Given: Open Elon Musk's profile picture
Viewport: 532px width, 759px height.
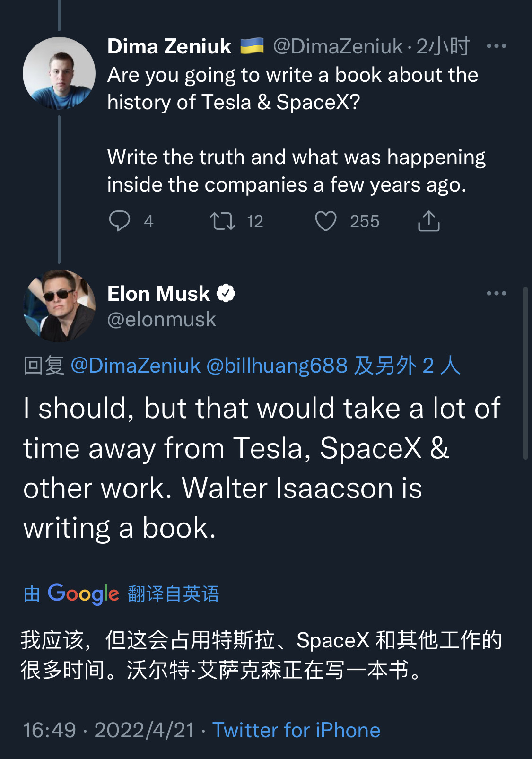Looking at the screenshot, I should pyautogui.click(x=59, y=305).
